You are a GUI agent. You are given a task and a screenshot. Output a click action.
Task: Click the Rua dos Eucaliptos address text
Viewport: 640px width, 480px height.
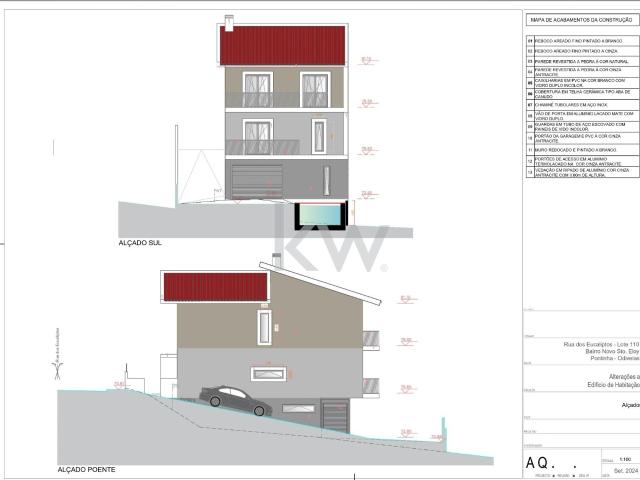[x=601, y=344]
